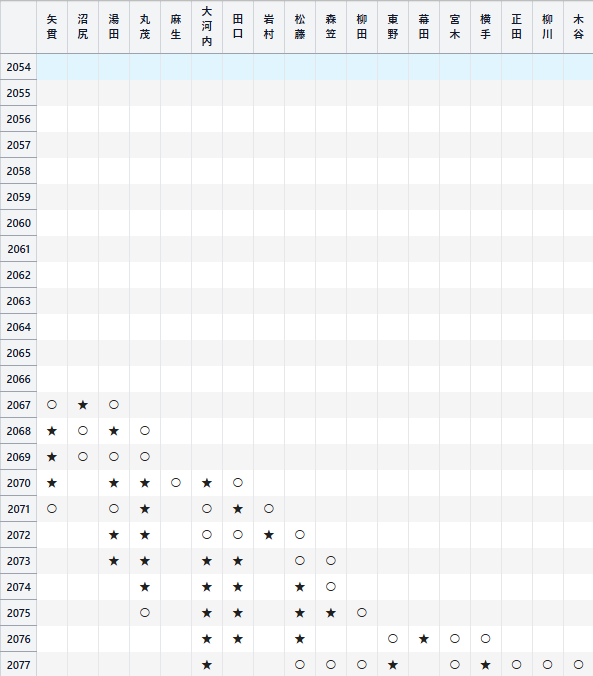Screen dimensions: 593x676
Task: Click the star for 矢貫 in row 2068
Action: (x=52, y=431)
